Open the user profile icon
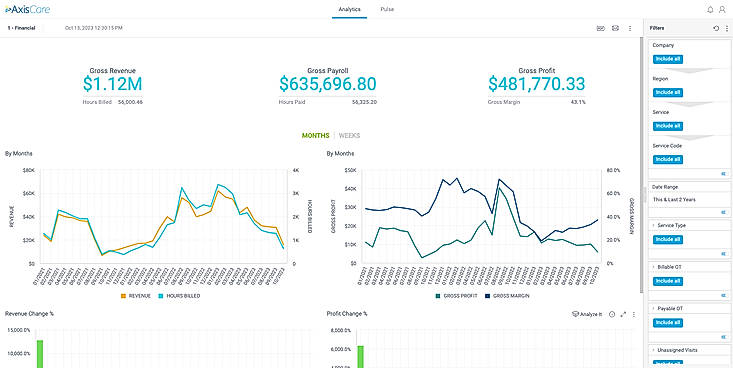 click(x=722, y=9)
